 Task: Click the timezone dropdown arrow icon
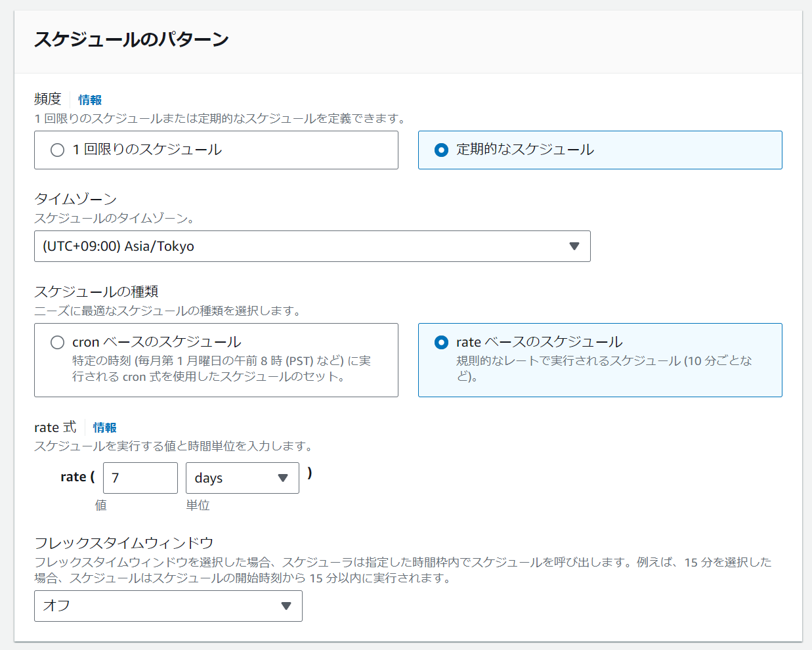tap(574, 246)
